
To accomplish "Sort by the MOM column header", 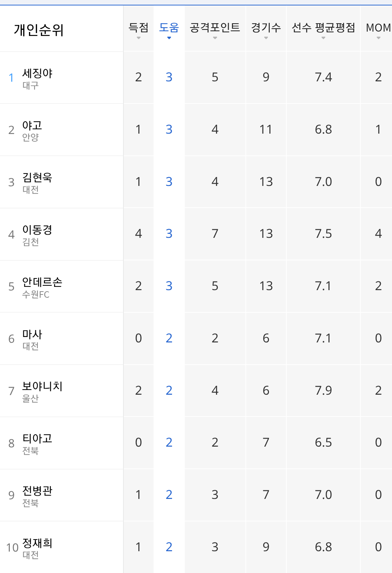I will coord(378,28).
